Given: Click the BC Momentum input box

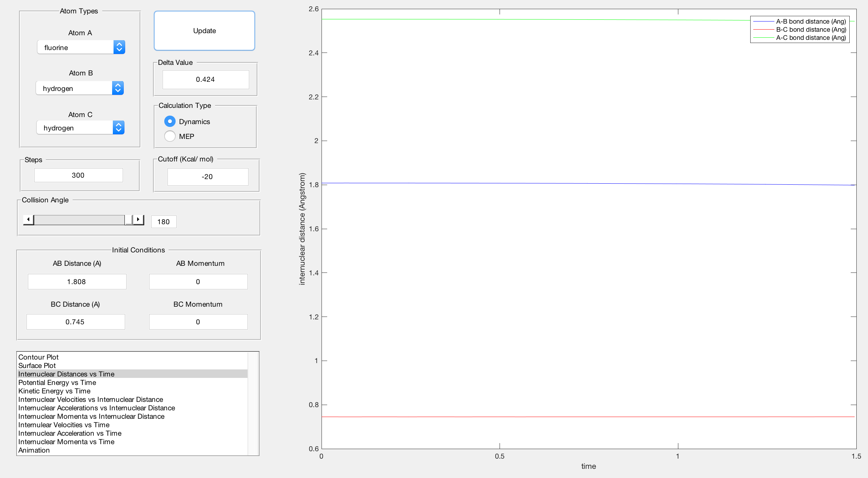Looking at the screenshot, I should click(198, 322).
